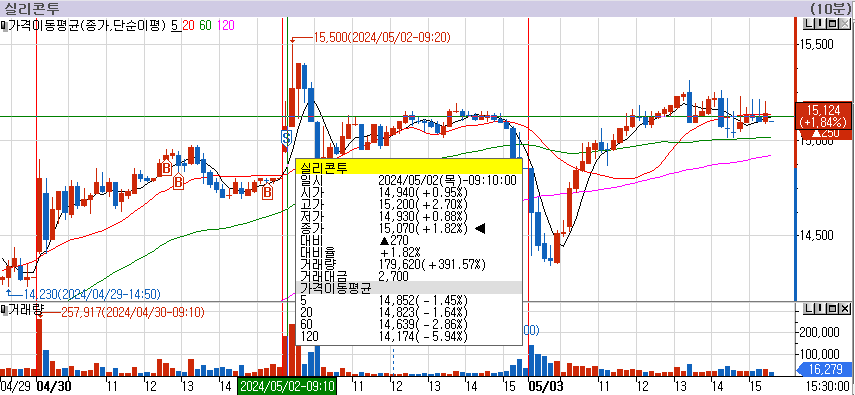The width and height of the screenshot is (855, 395).
Task: Click the 대비율 row value +1.82%
Action: [x=400, y=252]
